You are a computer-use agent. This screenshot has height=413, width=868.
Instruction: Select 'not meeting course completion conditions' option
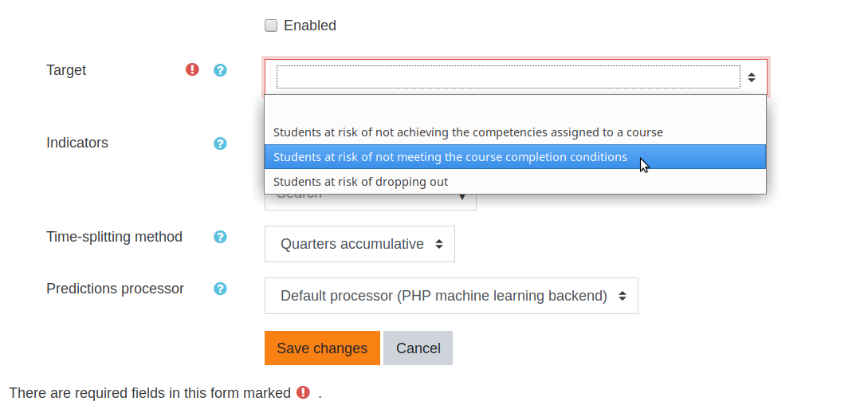point(516,157)
